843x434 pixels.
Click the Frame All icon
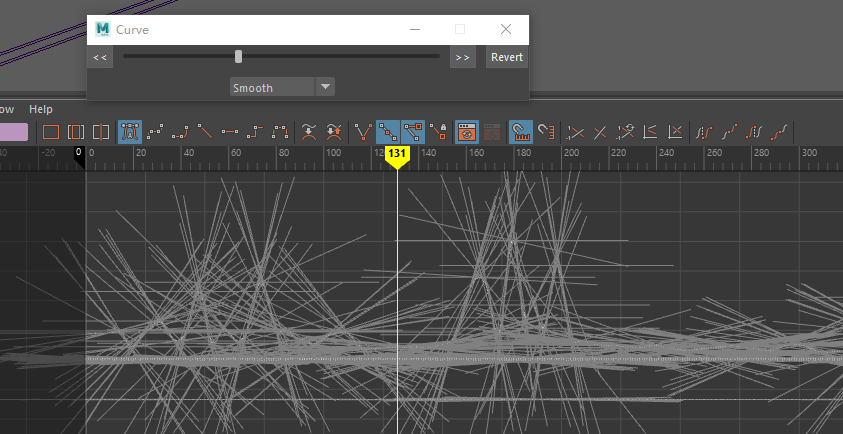(51, 131)
